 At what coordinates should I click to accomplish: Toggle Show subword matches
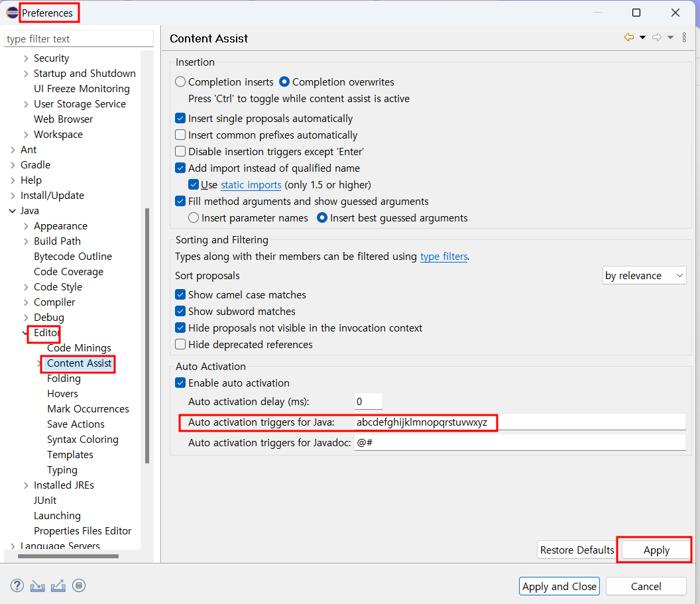(180, 311)
